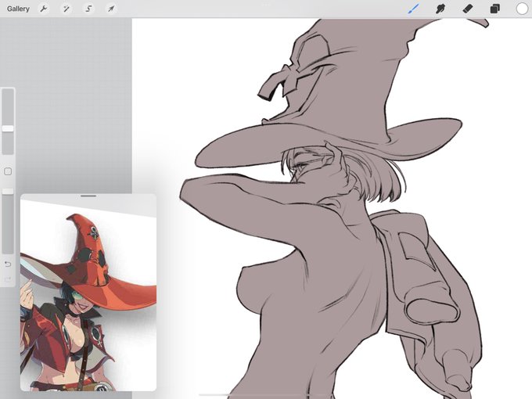The height and width of the screenshot is (399, 532).
Task: Select the Selection tool
Action: [x=88, y=9]
